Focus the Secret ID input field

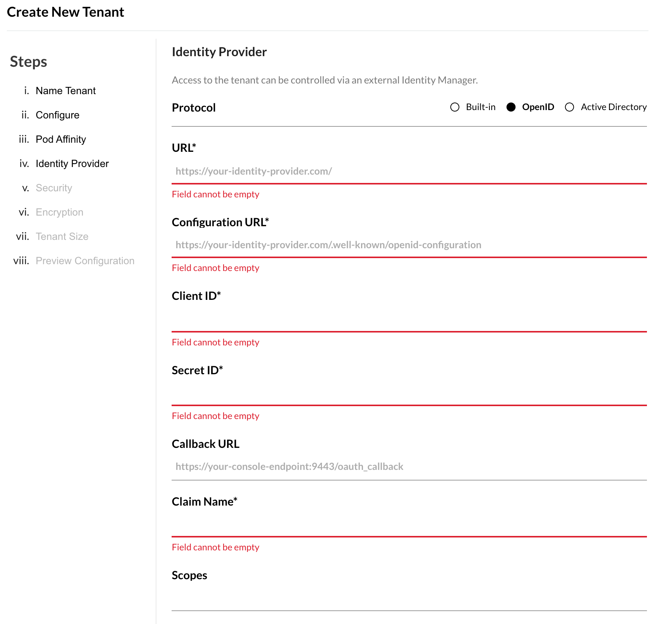pyautogui.click(x=409, y=393)
